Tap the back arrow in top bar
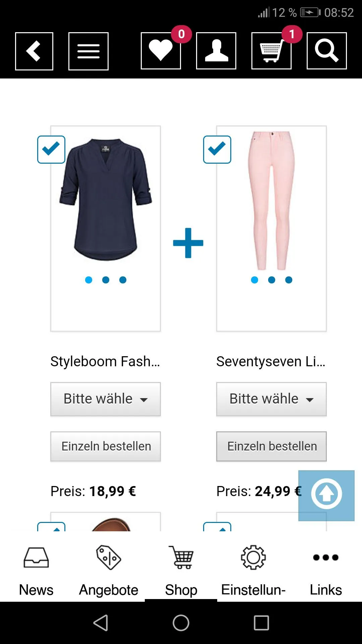The width and height of the screenshot is (362, 644). pos(34,51)
